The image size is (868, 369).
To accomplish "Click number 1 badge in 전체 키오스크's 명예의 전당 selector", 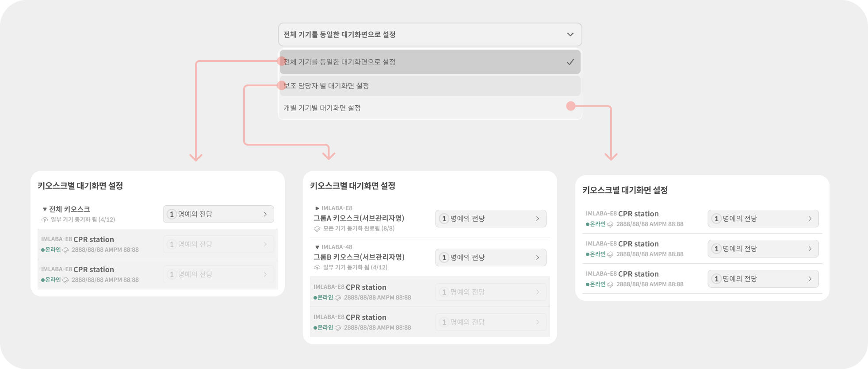I will click(x=172, y=214).
